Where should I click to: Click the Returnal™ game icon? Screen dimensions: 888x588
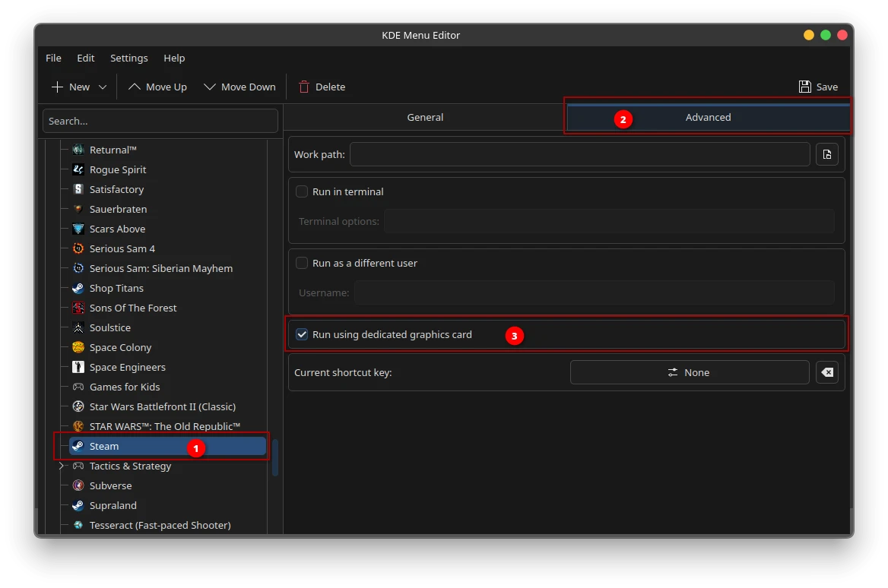[x=78, y=150]
